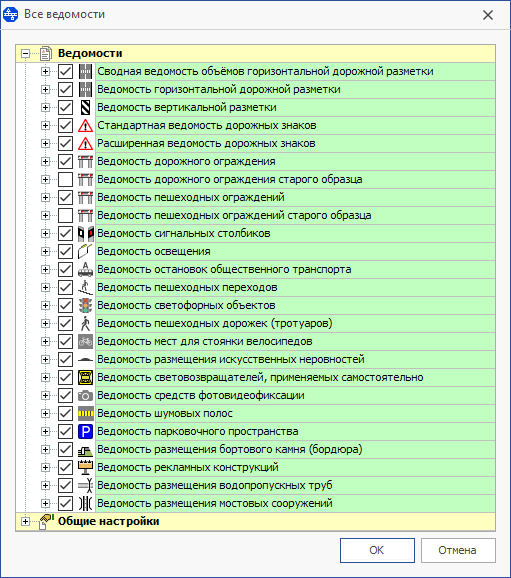Click the advertising structures billboard icon

pyautogui.click(x=85, y=467)
